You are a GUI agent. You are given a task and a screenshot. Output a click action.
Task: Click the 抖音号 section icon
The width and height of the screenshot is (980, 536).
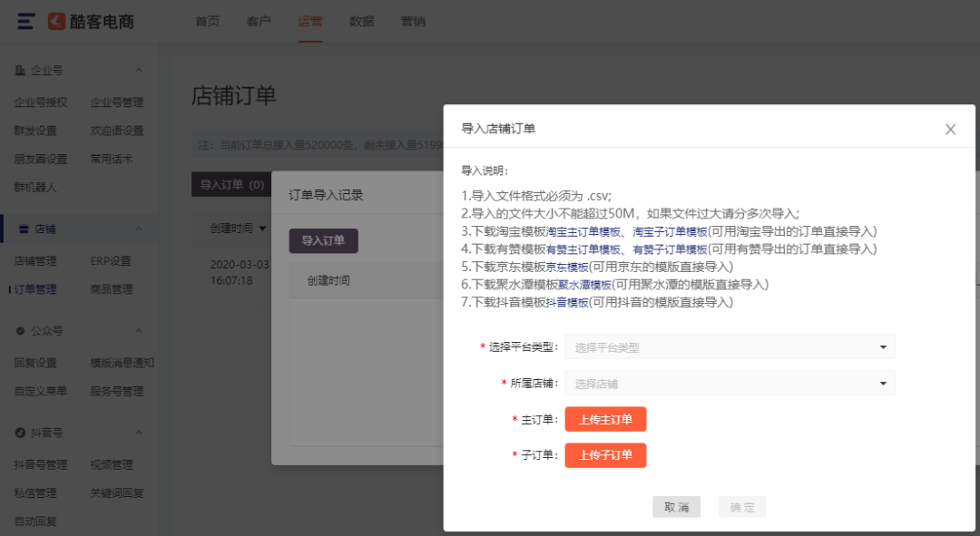pos(20,433)
